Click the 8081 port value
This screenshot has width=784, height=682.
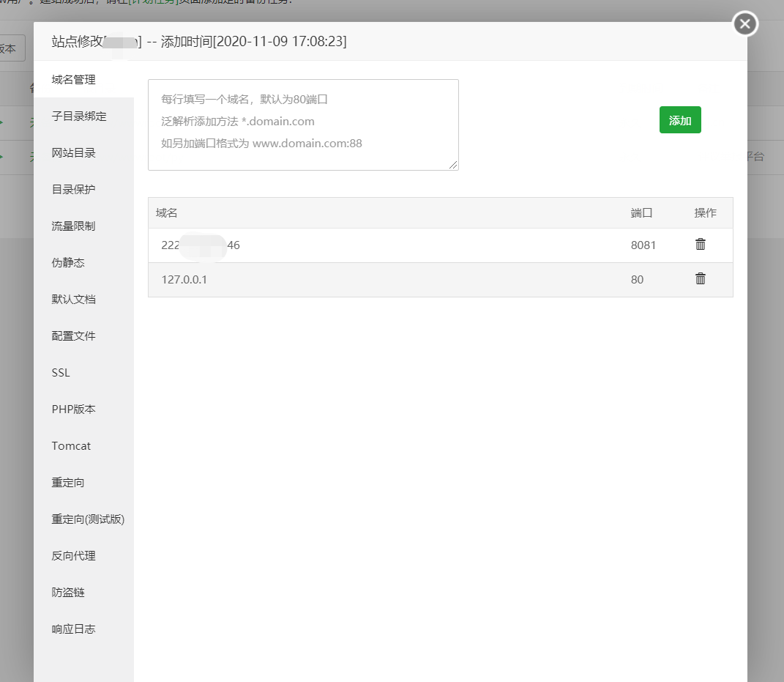tap(643, 245)
